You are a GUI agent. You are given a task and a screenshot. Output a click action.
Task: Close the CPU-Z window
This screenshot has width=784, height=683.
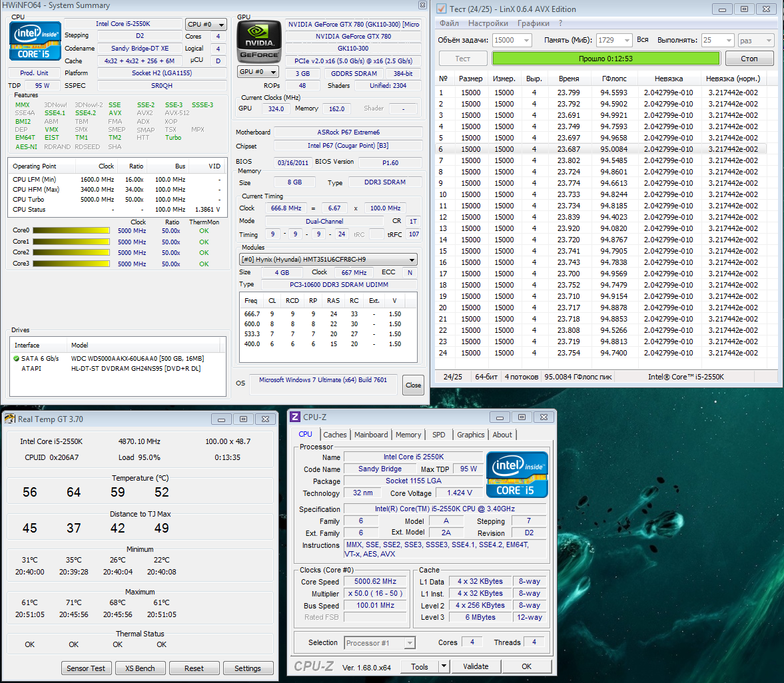(x=544, y=417)
